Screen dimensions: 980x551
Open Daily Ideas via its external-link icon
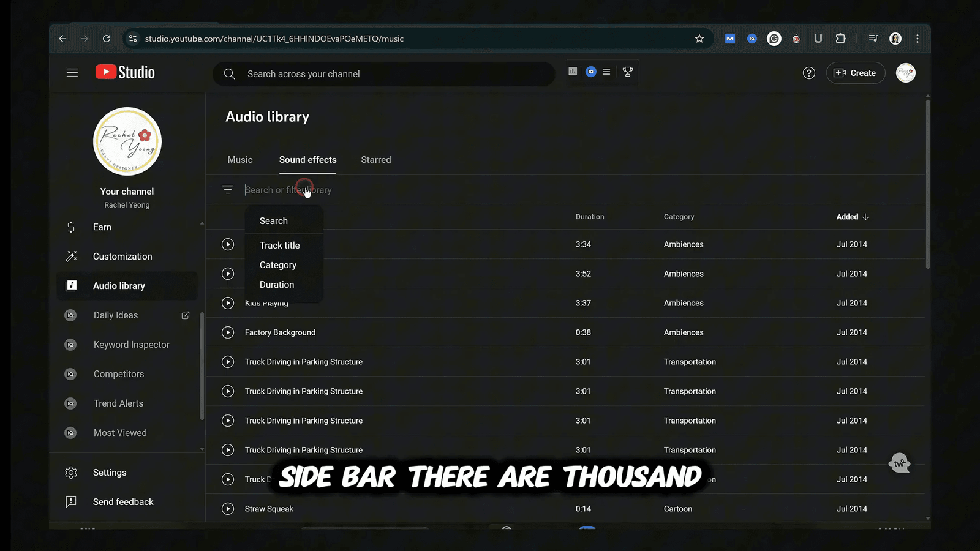tap(185, 315)
